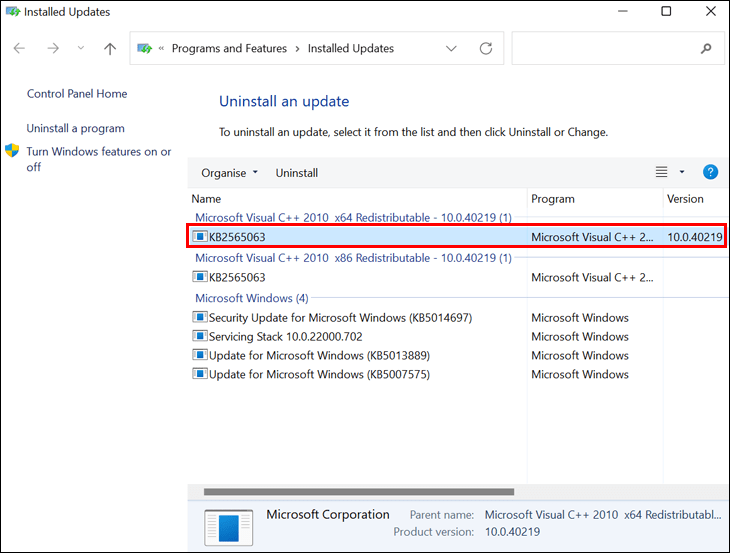The image size is (730, 553).
Task: Expand the address bar history dropdown
Action: tap(451, 48)
